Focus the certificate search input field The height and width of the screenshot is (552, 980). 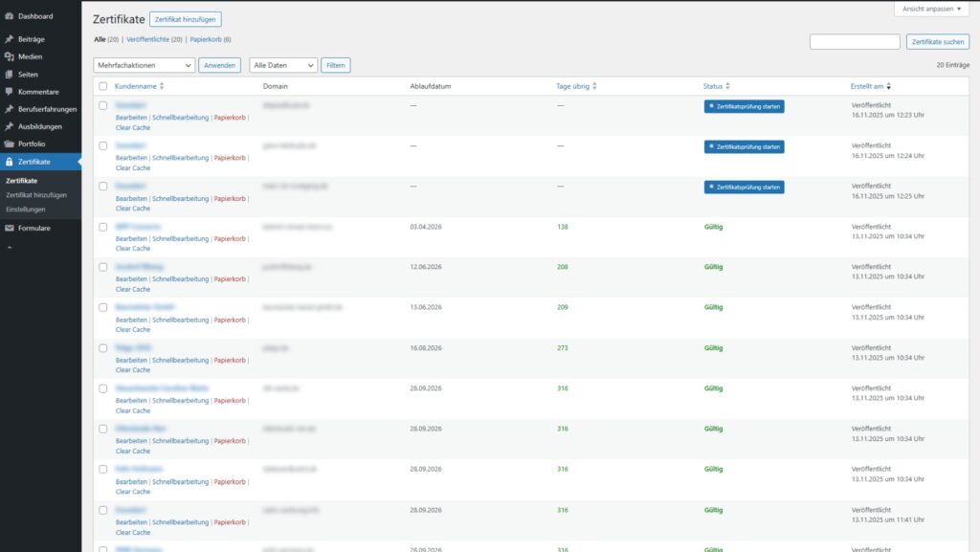pyautogui.click(x=855, y=42)
